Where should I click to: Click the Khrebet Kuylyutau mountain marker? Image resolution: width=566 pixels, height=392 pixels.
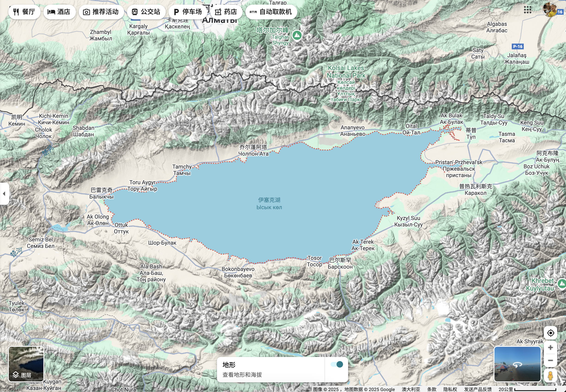562,284
